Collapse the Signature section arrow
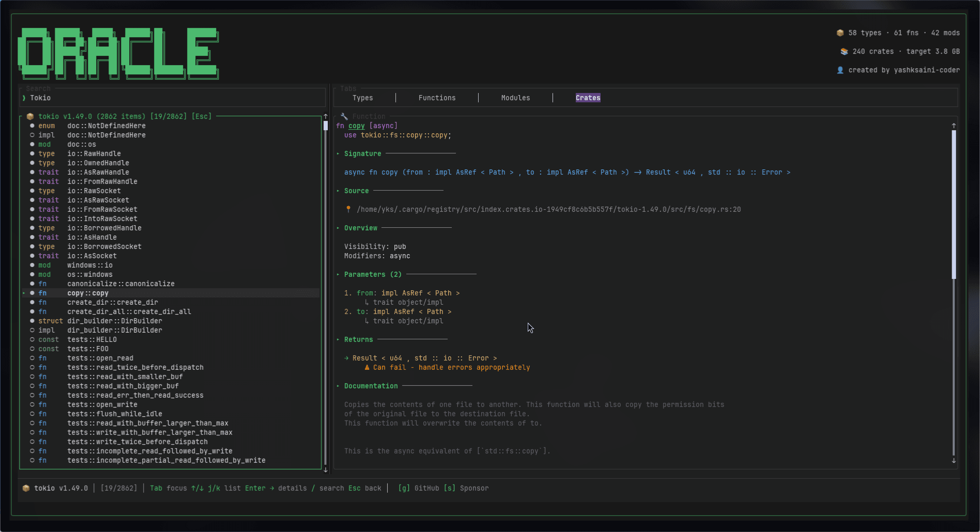 click(x=338, y=154)
